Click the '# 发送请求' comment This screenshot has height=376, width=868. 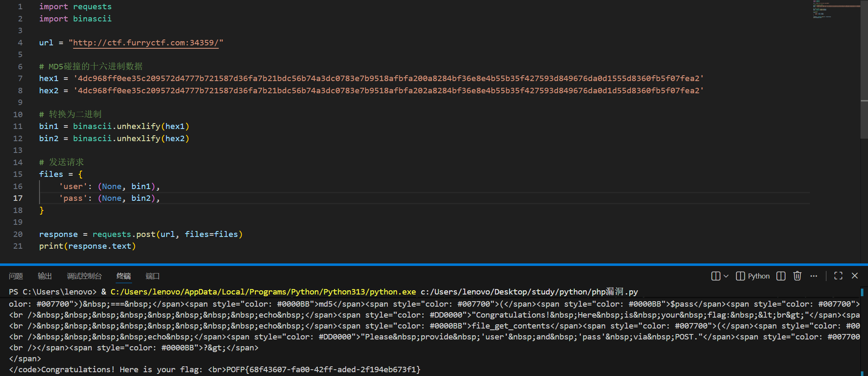tap(61, 162)
